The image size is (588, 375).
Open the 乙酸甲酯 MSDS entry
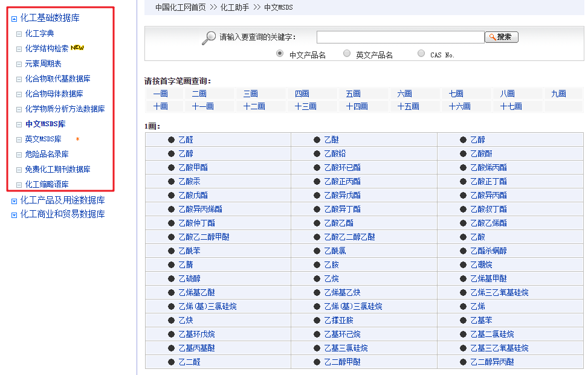193,167
